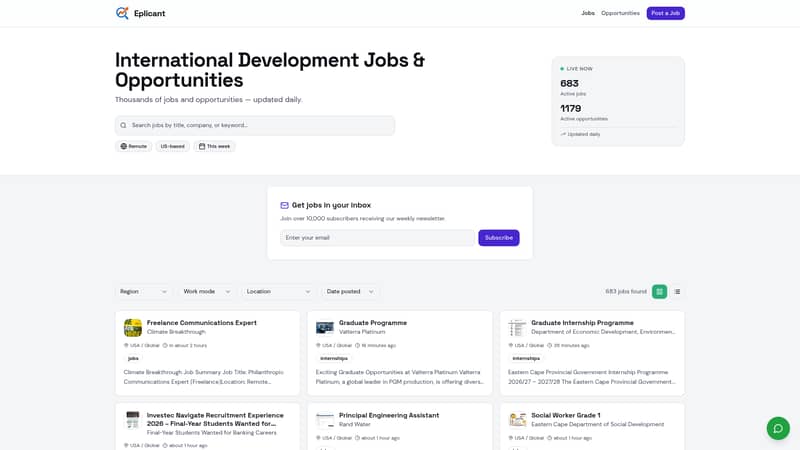Click 'Rand Water' company name

point(355,424)
